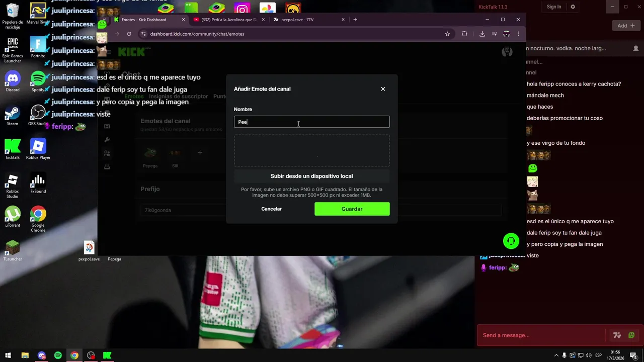Open the Chrome three-dot menu
Viewport: 644px width, 362px height.
coord(518,34)
